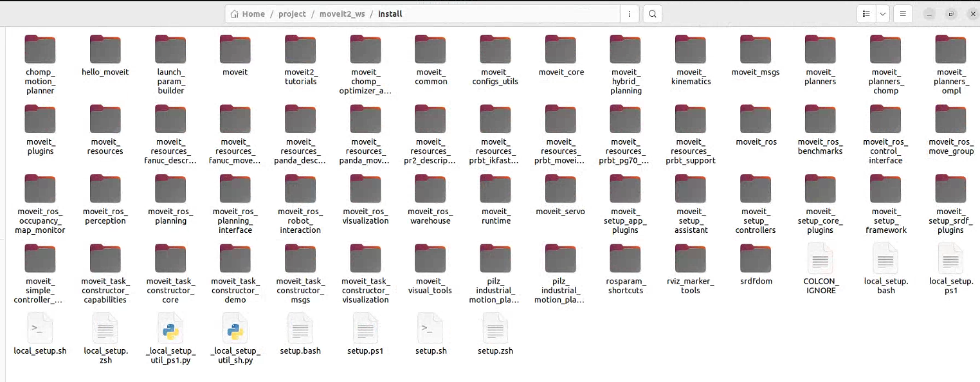Select the moveit_configs_utils folder label

click(x=496, y=77)
